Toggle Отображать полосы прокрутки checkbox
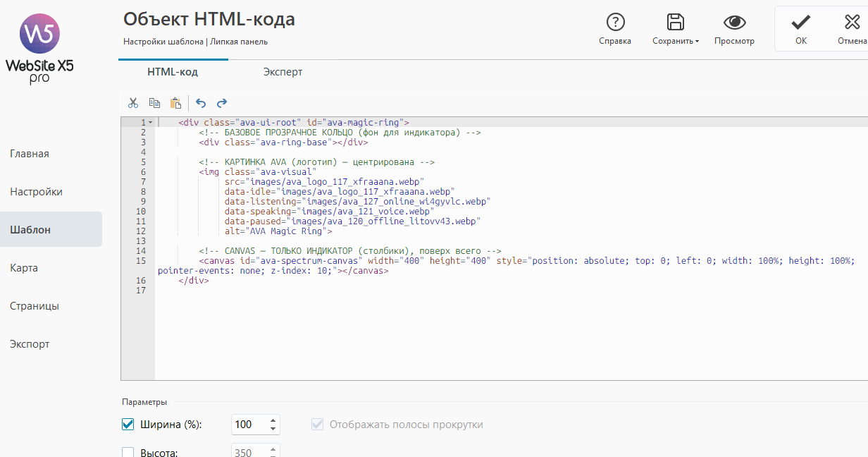This screenshot has width=868, height=457. pyautogui.click(x=318, y=425)
